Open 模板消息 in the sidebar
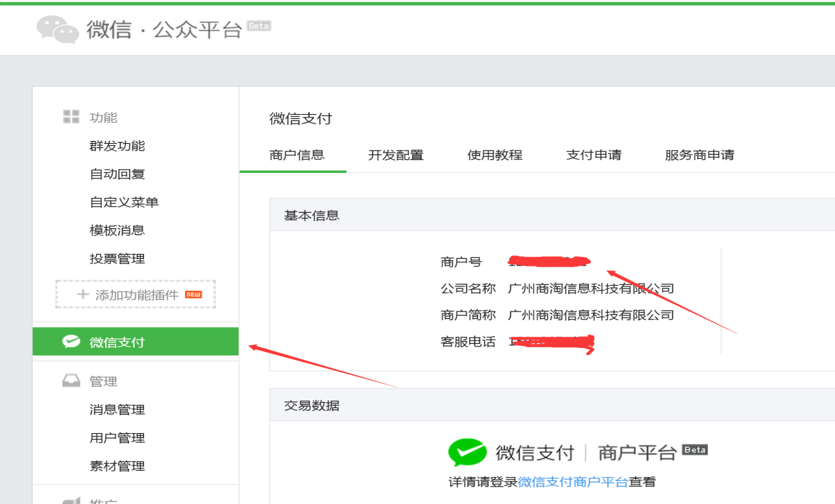The image size is (835, 504). click(118, 230)
